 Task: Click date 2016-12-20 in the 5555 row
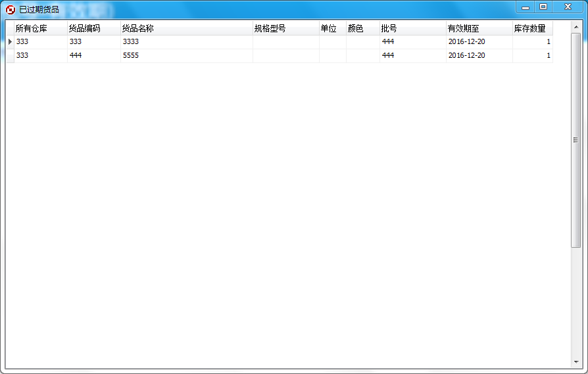(x=479, y=56)
